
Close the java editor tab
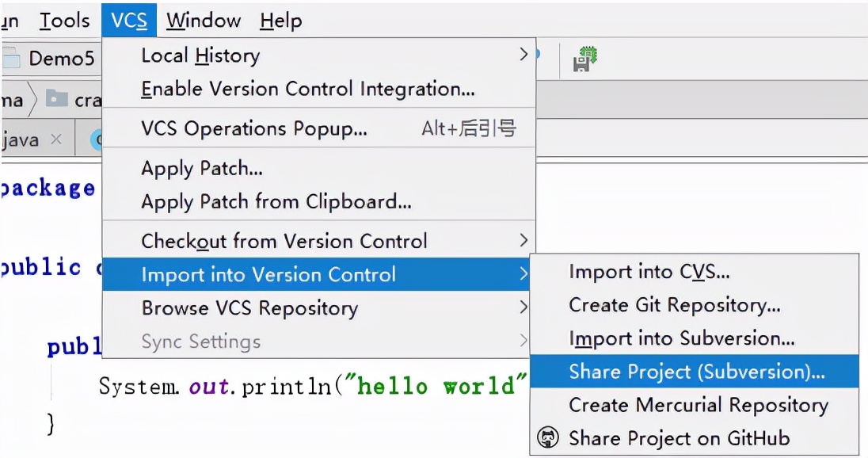click(55, 139)
